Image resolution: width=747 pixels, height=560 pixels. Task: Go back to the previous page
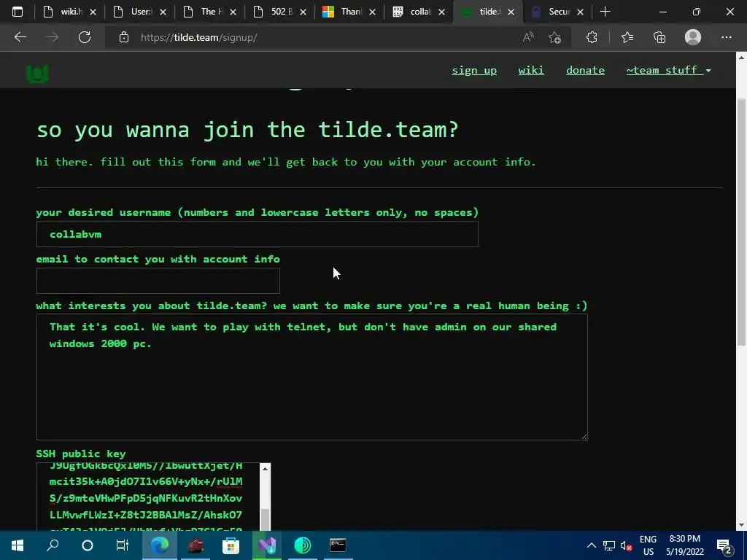pyautogui.click(x=20, y=37)
